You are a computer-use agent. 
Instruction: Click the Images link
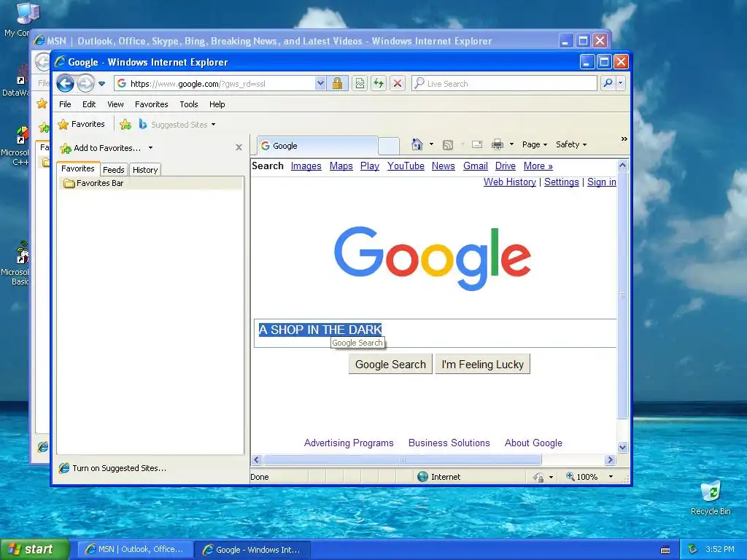pos(306,166)
